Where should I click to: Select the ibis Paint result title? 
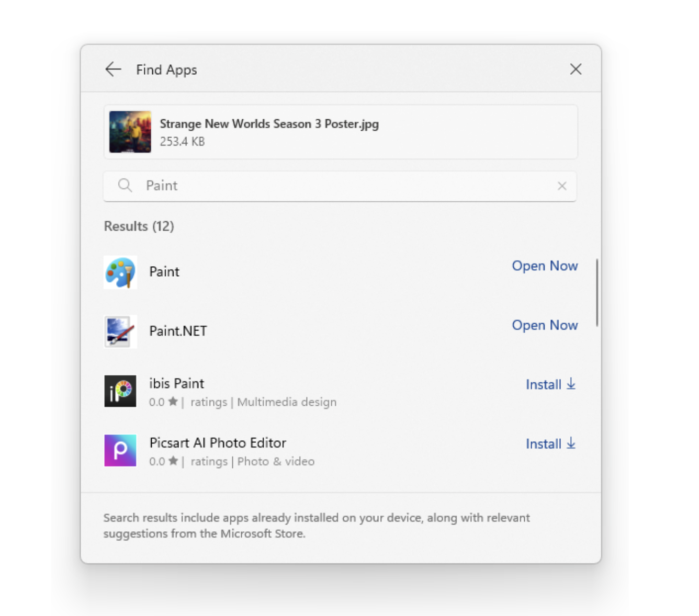(176, 383)
